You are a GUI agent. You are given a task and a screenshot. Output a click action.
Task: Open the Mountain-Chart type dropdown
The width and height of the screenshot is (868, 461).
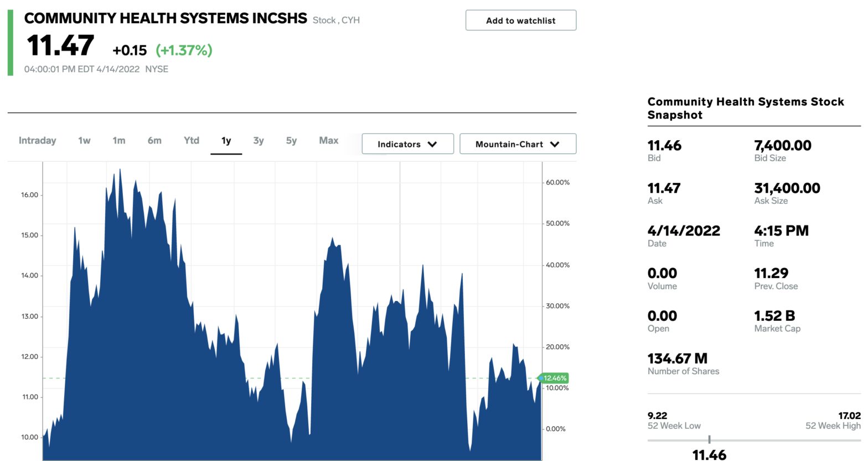coord(518,144)
